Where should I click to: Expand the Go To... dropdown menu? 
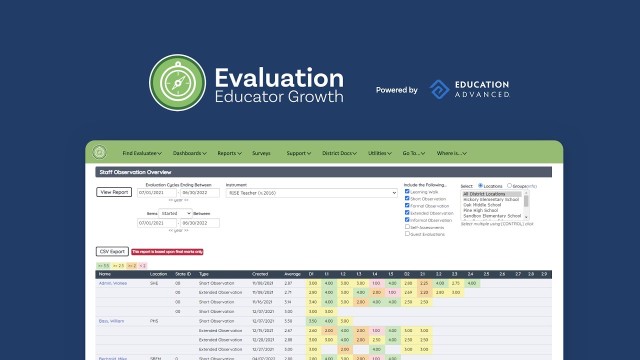[x=413, y=153]
